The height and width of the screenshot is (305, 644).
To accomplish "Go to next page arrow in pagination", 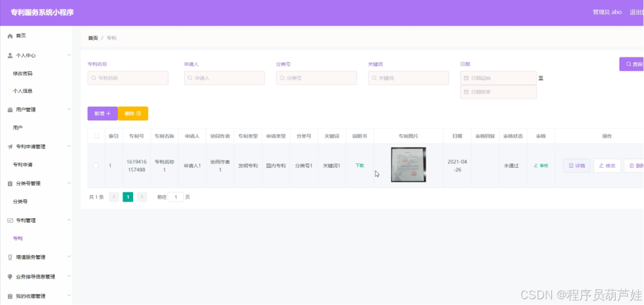I will pyautogui.click(x=142, y=197).
